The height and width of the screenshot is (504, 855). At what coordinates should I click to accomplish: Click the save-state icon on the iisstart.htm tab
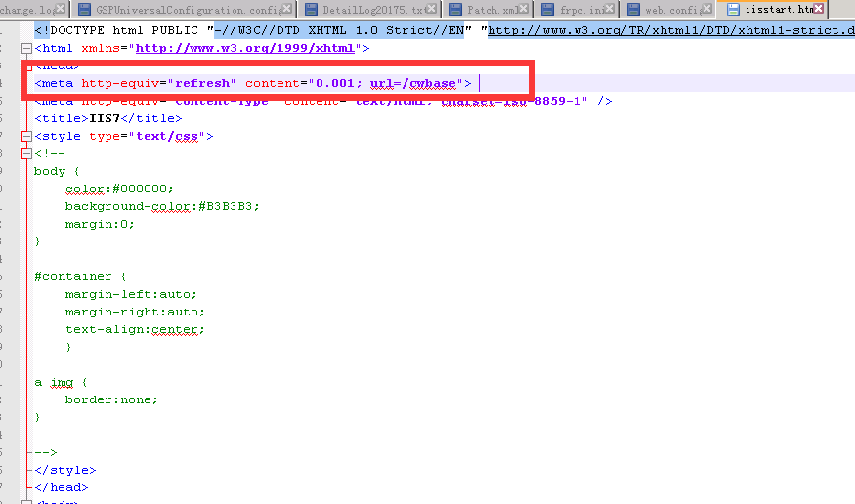click(x=732, y=10)
